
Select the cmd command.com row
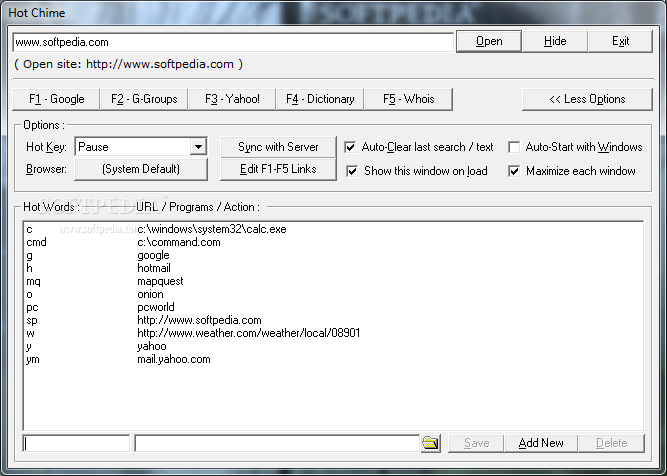click(334, 242)
